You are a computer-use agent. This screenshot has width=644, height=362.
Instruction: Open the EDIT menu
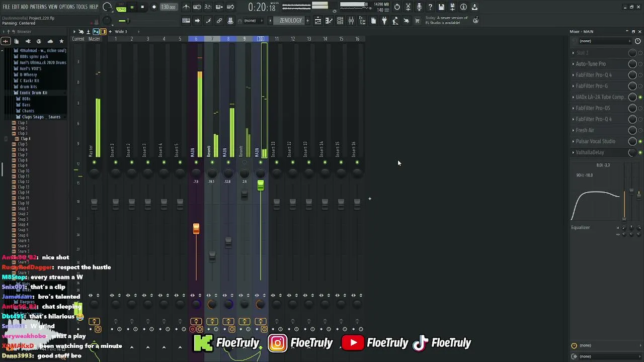[16, 7]
